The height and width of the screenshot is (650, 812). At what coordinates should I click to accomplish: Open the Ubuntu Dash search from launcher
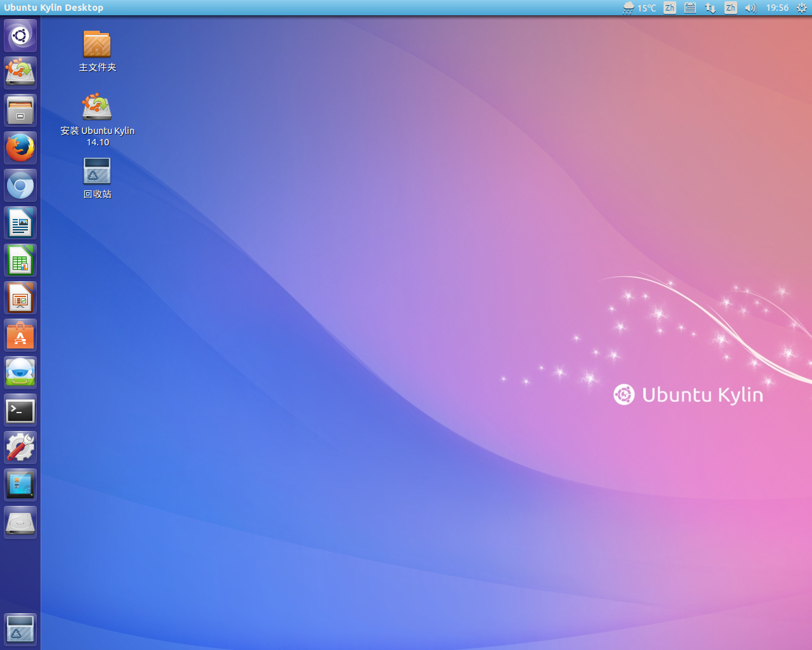(20, 36)
